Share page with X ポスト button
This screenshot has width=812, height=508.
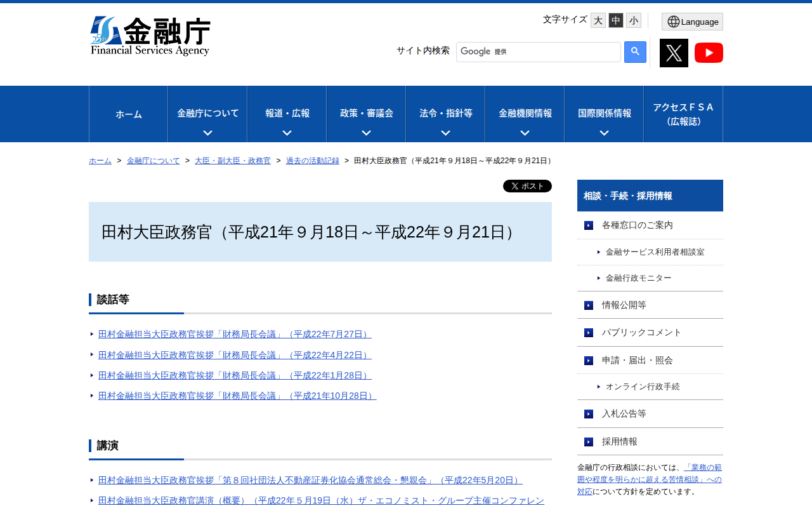pyautogui.click(x=527, y=186)
